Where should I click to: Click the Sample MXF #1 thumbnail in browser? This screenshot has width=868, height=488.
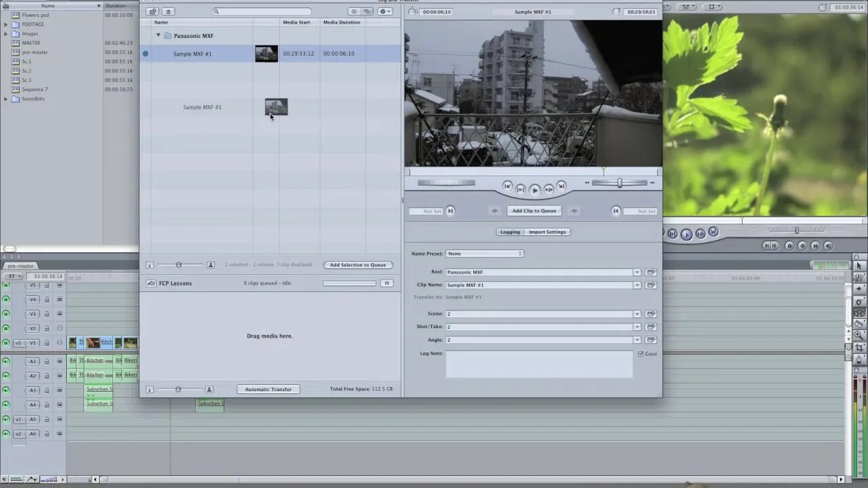[x=267, y=54]
